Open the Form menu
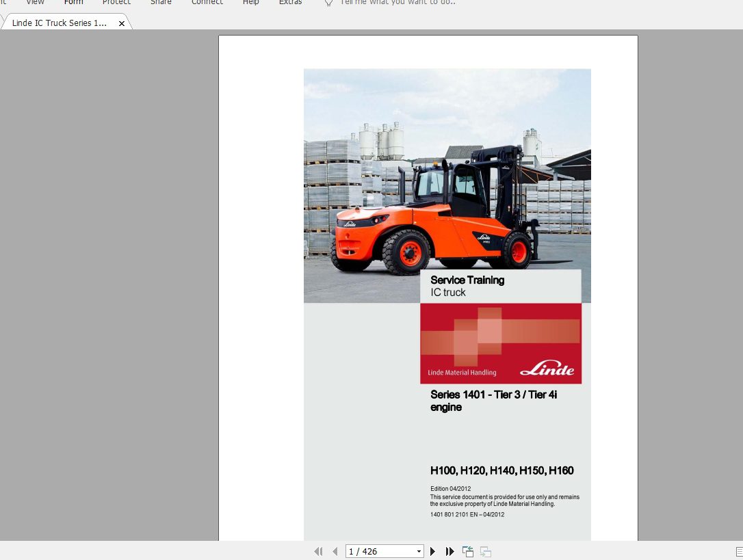Screen dimensions: 743x560 [x=73, y=2]
